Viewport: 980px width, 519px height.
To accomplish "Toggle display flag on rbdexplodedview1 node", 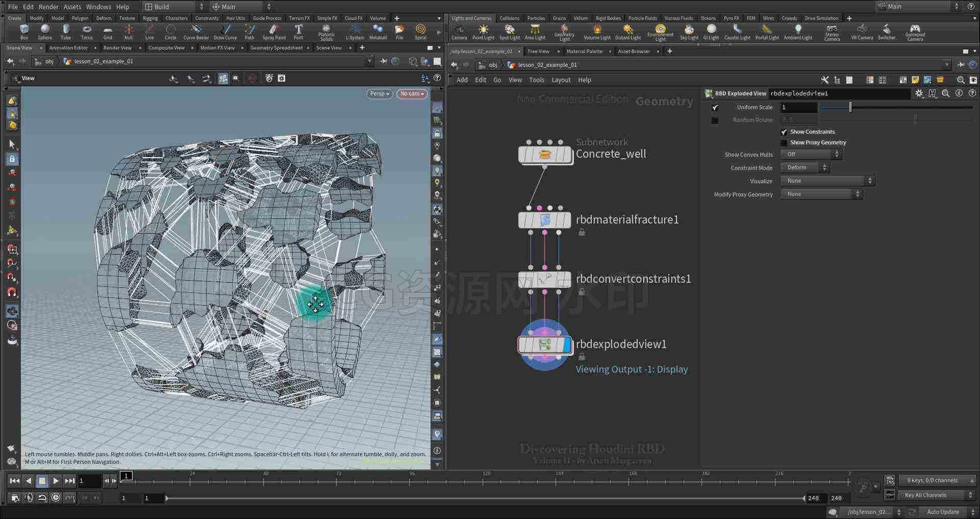I will 567,344.
